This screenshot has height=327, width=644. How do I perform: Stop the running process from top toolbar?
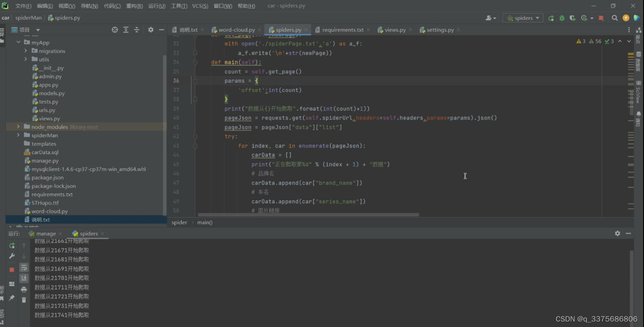601,18
